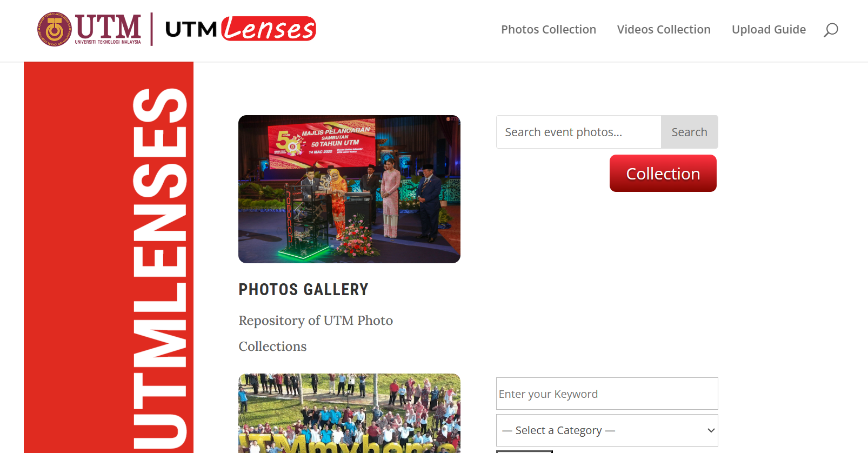This screenshot has width=868, height=453.
Task: Go to Upload Guide page
Action: coord(769,30)
